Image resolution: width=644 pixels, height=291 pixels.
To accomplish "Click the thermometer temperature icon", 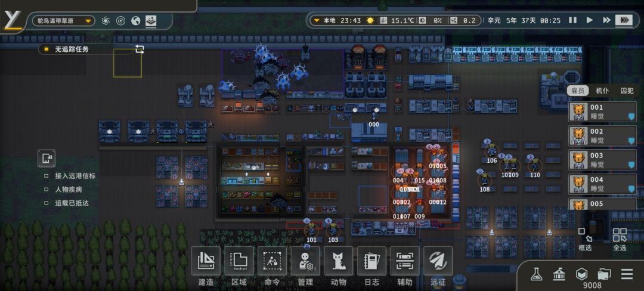I will coord(383,20).
